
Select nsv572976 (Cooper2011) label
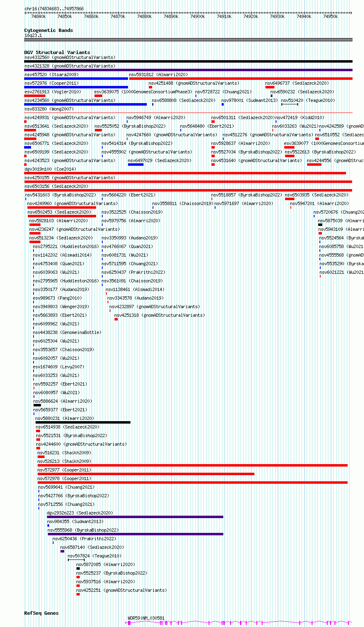pyautogui.click(x=52, y=83)
